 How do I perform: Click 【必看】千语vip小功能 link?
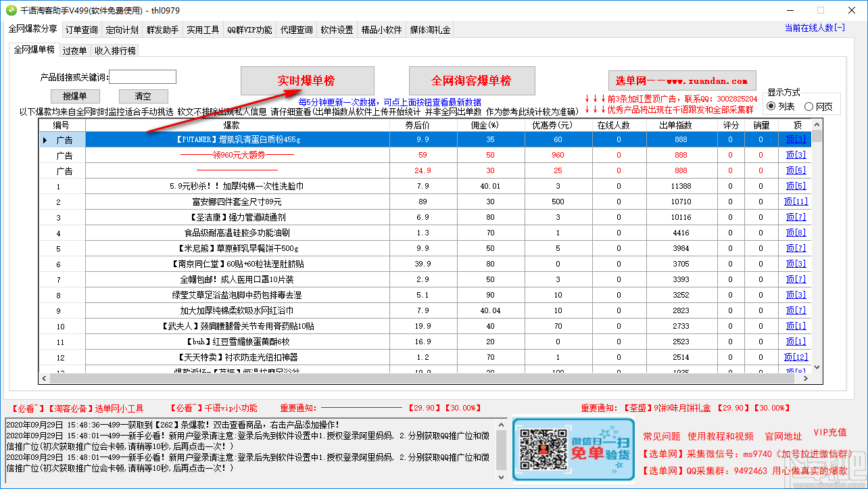pyautogui.click(x=212, y=409)
